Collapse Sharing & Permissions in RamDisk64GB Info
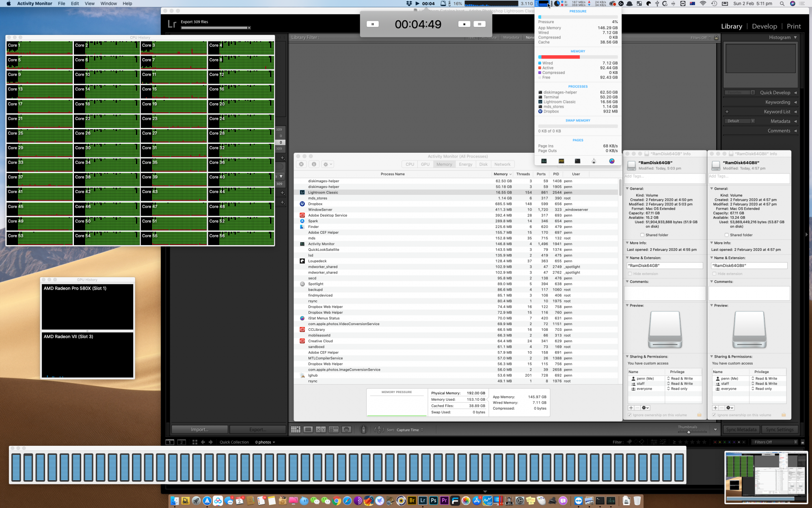812x508 pixels. click(x=627, y=357)
